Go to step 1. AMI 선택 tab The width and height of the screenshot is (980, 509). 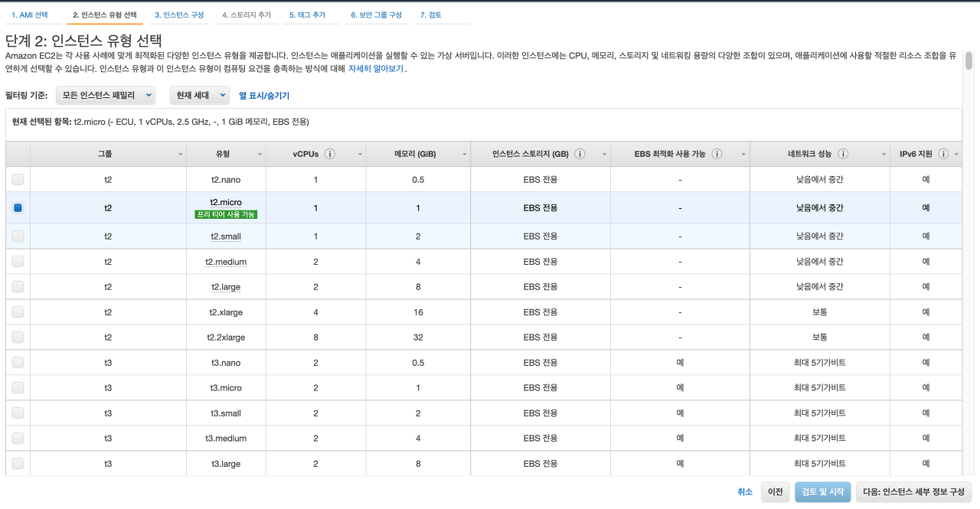click(30, 15)
